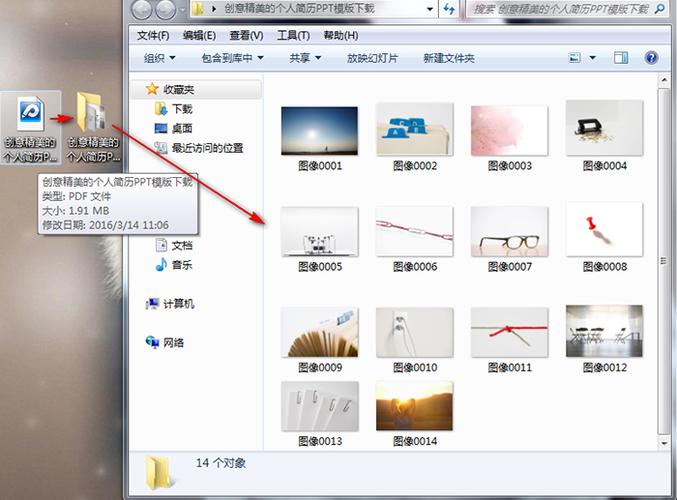
Task: Open the 编辑(E) menu
Action: [x=199, y=35]
